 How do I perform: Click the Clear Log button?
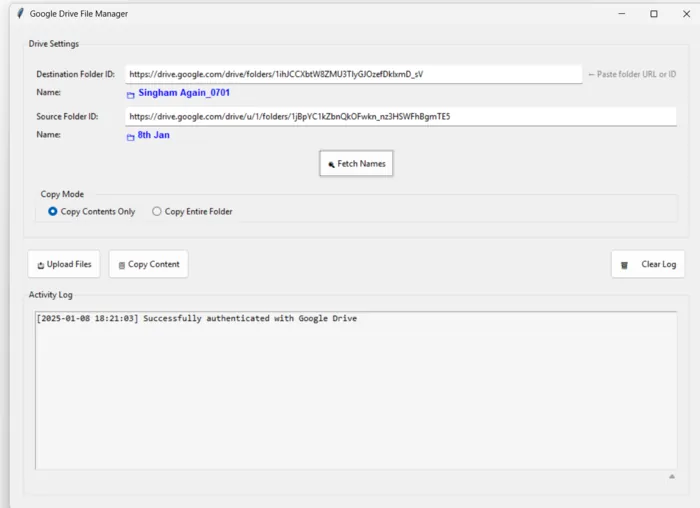(x=648, y=264)
